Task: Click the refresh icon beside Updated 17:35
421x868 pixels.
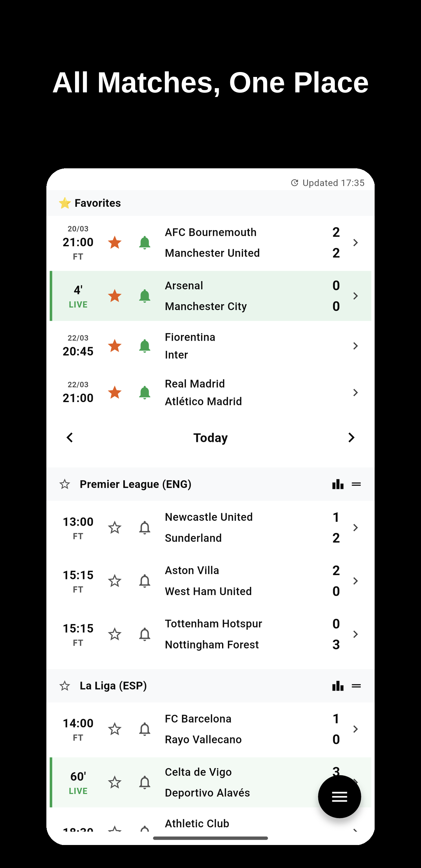Action: (x=295, y=182)
